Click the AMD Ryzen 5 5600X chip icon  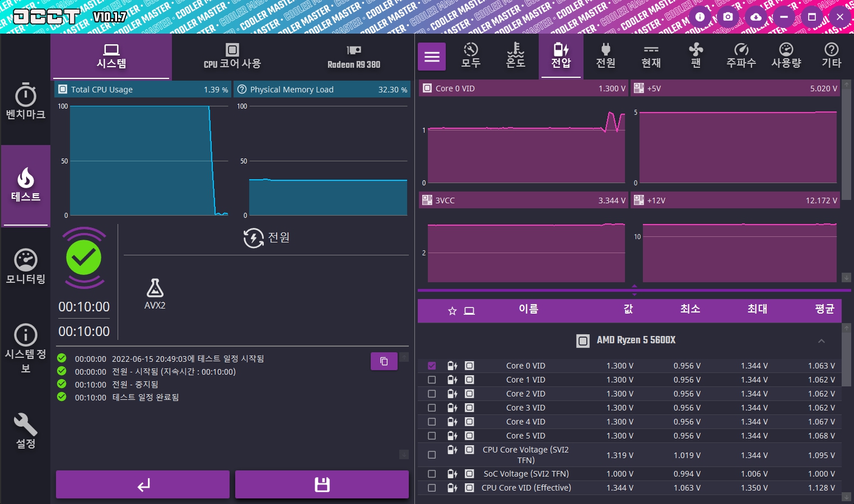click(x=583, y=340)
